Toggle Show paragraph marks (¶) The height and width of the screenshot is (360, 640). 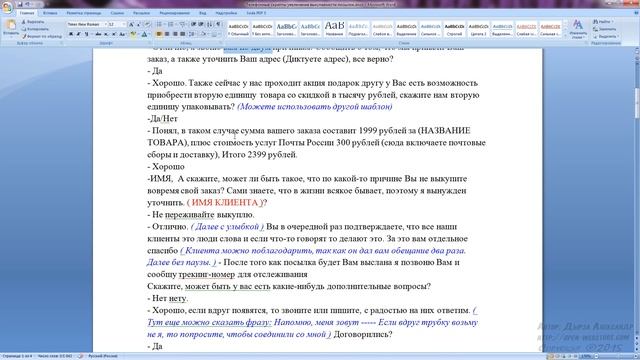point(218,24)
